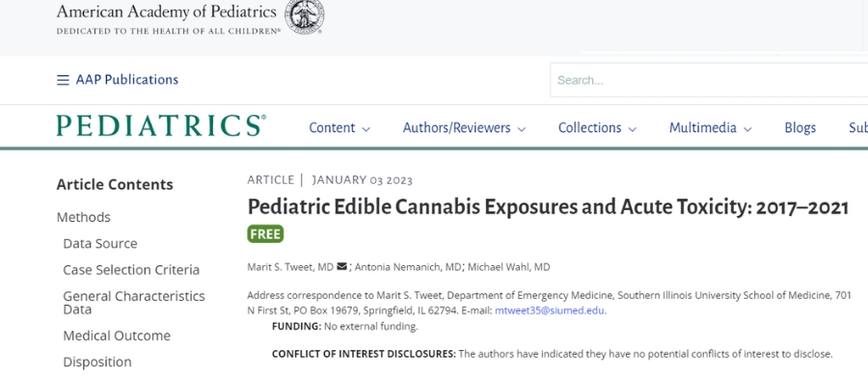Expand the Authors/Reviewers dropdown
Viewport: 868px width, 376px height.
pyautogui.click(x=464, y=128)
